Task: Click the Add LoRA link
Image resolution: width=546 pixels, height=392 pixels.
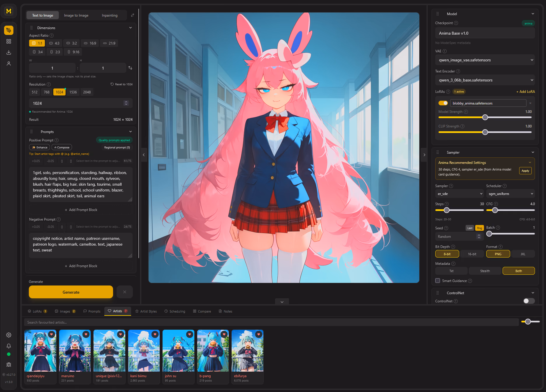Action: pos(526,92)
